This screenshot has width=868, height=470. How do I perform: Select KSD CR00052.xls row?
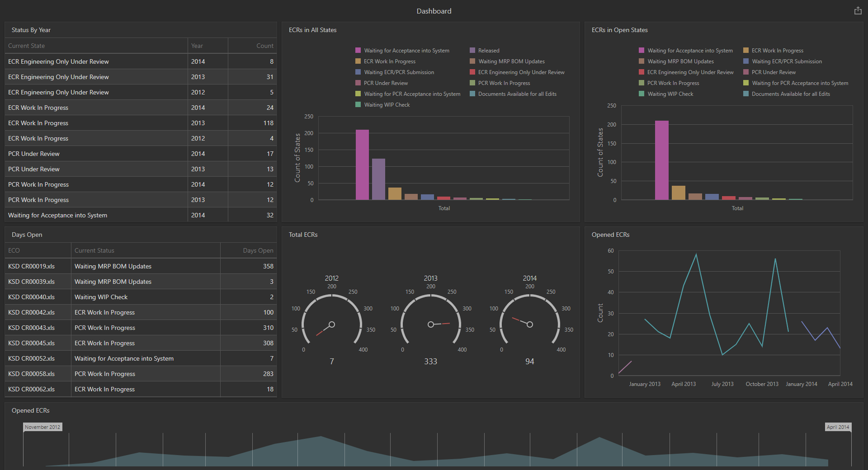141,358
